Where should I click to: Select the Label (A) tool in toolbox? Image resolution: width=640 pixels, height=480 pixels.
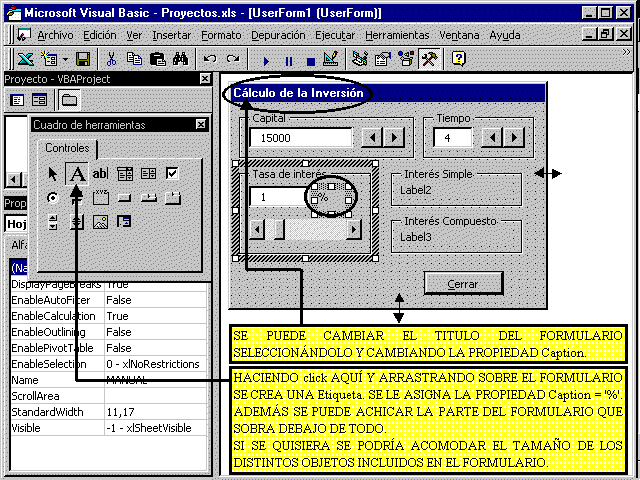tap(77, 174)
